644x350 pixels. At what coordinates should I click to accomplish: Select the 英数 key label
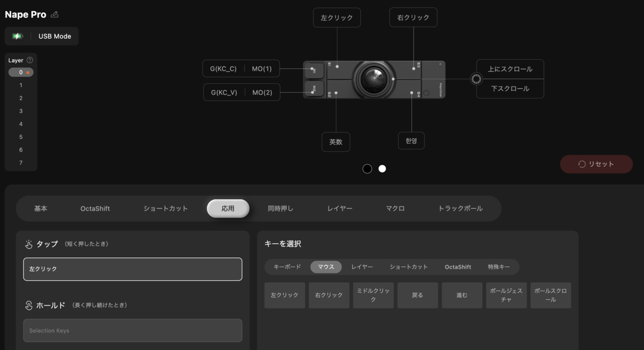(x=336, y=142)
